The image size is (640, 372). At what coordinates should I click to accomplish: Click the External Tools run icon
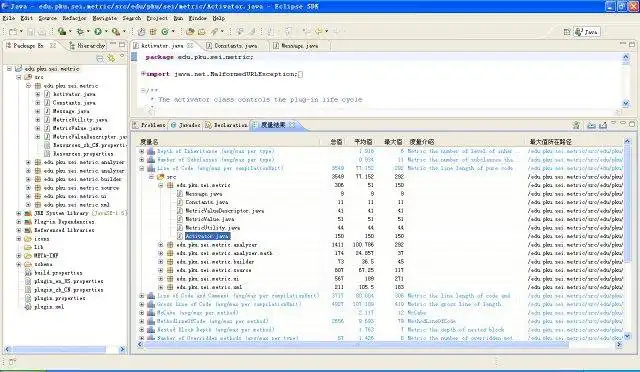116,31
